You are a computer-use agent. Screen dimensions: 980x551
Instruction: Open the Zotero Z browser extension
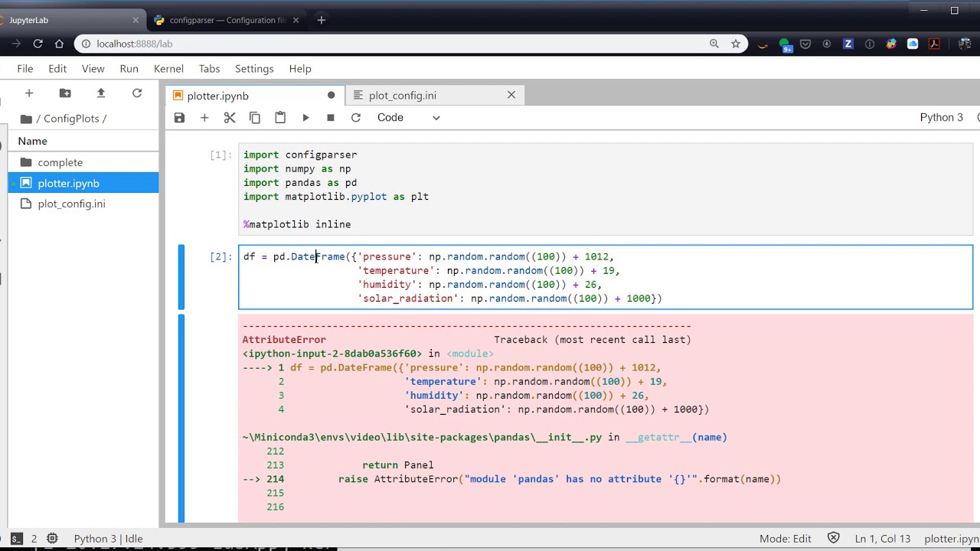(x=848, y=44)
